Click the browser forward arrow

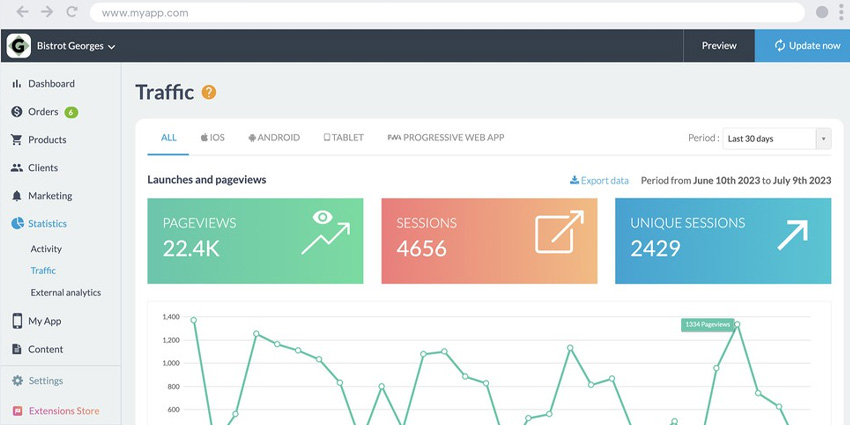[47, 12]
